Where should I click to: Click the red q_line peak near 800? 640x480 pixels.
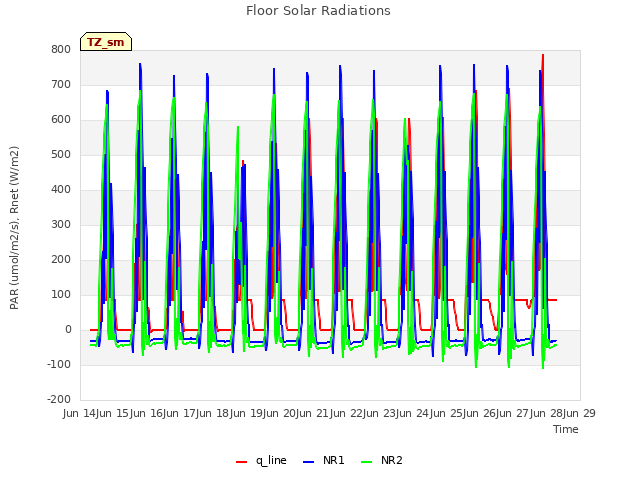point(543,55)
